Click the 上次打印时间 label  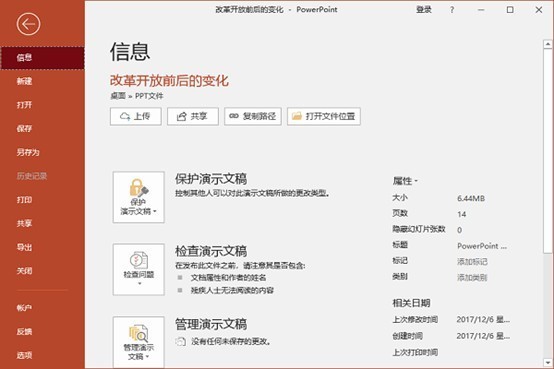415,352
